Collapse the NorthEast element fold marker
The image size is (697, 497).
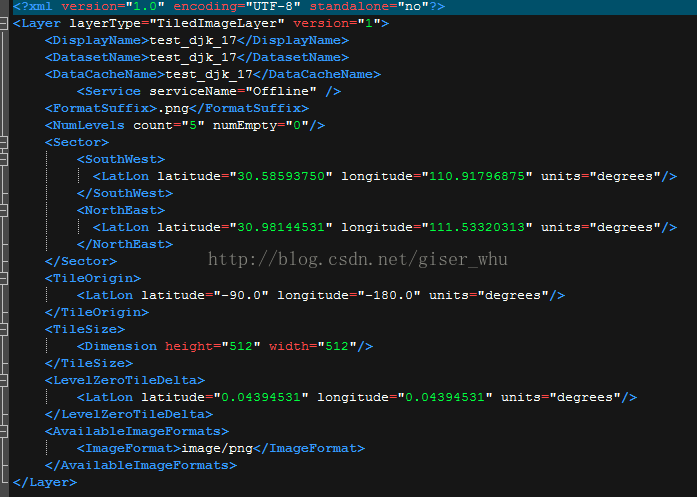coord(3,211)
